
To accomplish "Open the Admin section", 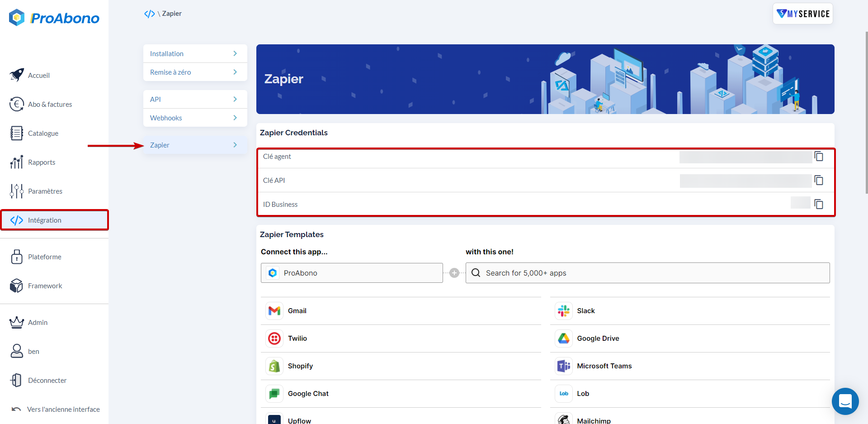I will [38, 322].
